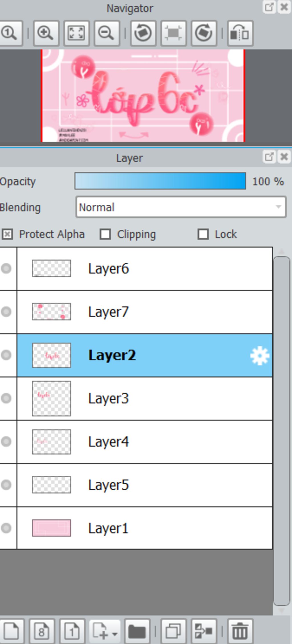The height and width of the screenshot is (644, 292).
Task: Enable the Lock checkbox
Action: [x=203, y=234]
